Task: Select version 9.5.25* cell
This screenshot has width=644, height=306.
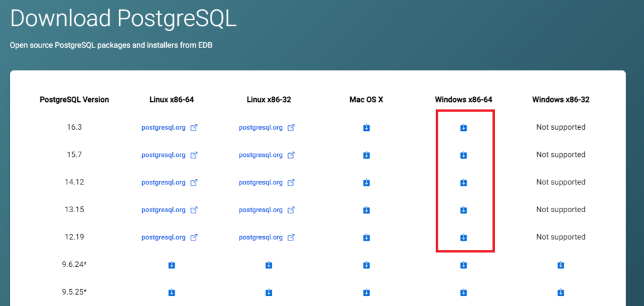Action: coord(74,292)
